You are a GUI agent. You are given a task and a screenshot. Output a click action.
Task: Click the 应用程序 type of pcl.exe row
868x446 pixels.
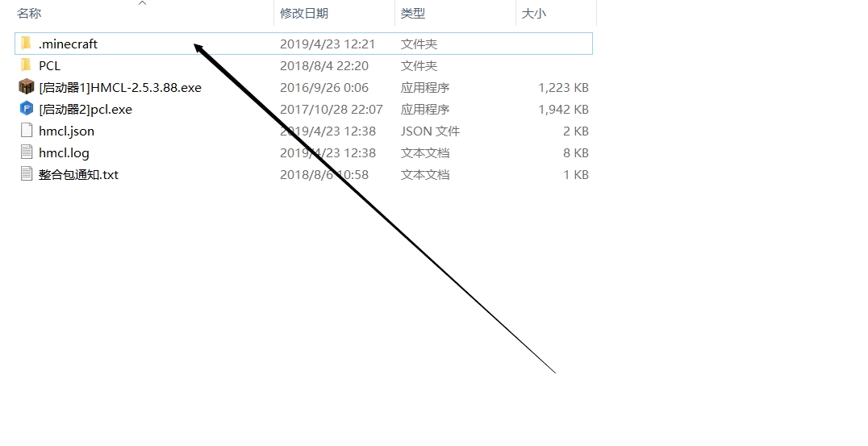click(x=425, y=110)
